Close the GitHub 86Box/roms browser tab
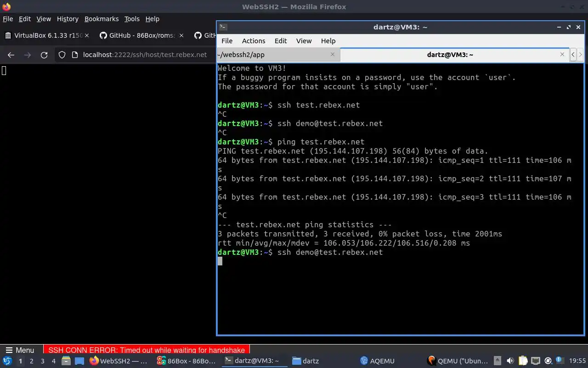 click(181, 35)
